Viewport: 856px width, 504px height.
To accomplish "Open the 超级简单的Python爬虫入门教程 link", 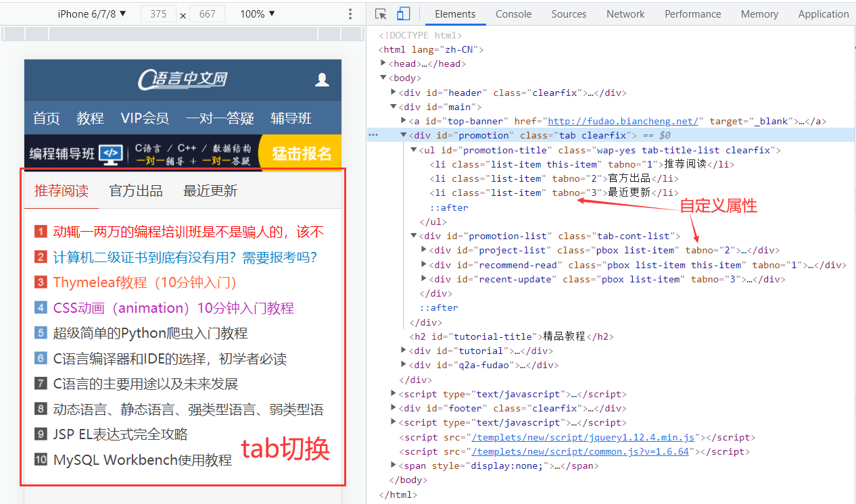I will pyautogui.click(x=151, y=333).
